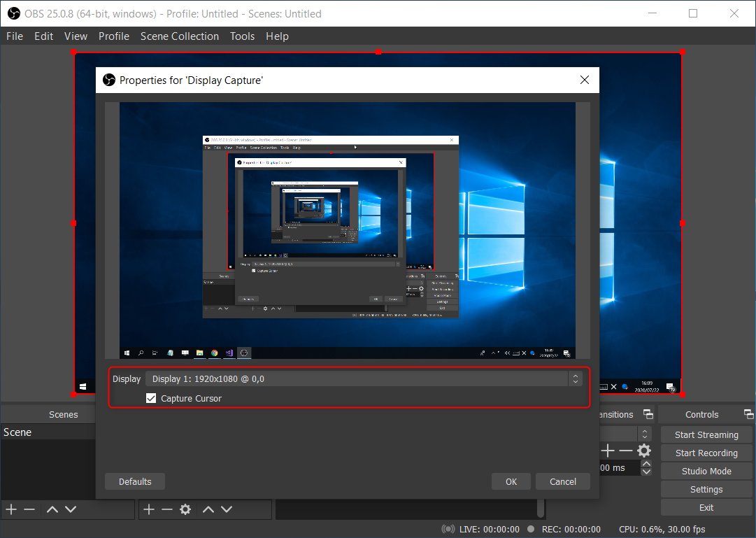The height and width of the screenshot is (538, 756).
Task: Click Start Recording button
Action: 706,453
